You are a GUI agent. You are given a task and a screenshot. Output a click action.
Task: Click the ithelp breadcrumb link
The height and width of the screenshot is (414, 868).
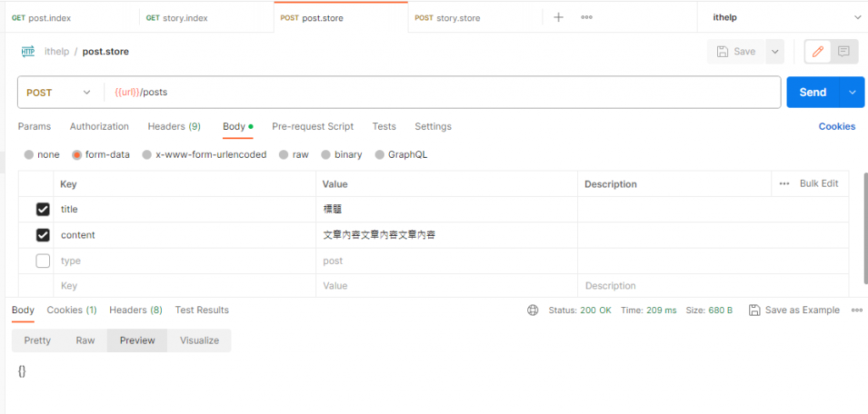pos(57,52)
